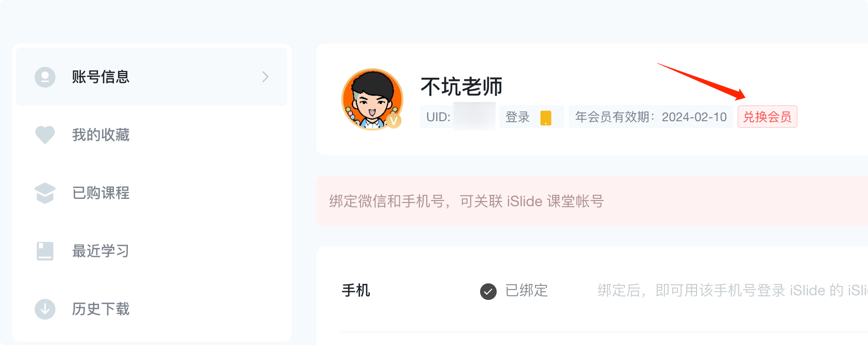This screenshot has width=868, height=345.
Task: Click the 手机 row label
Action: click(356, 291)
